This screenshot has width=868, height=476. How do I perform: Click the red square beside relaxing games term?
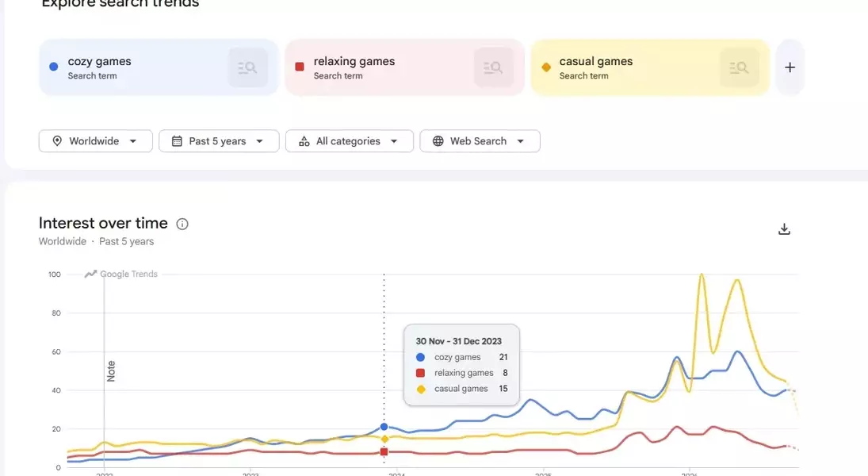[x=300, y=67]
